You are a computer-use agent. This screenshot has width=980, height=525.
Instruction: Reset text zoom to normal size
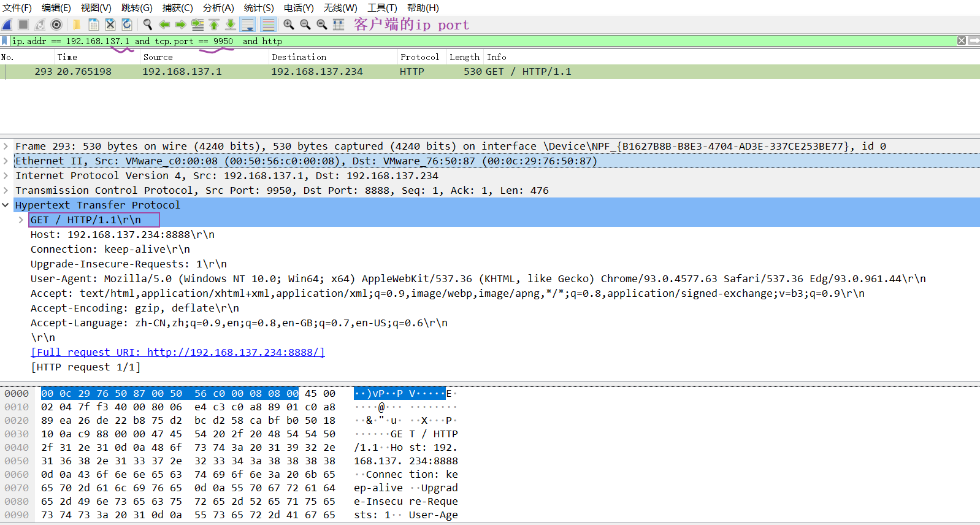(x=322, y=25)
